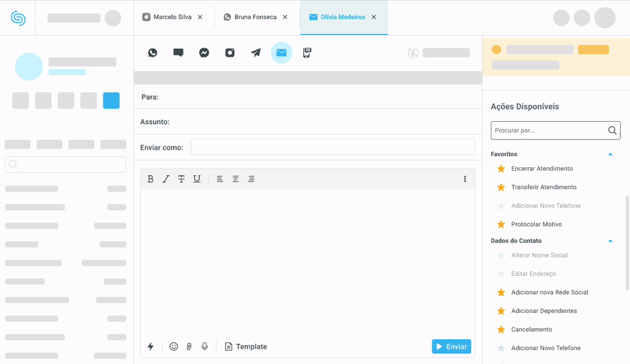Unfavorite the Cancelamento action star
Screen dimensions: 630x364
coord(500,330)
